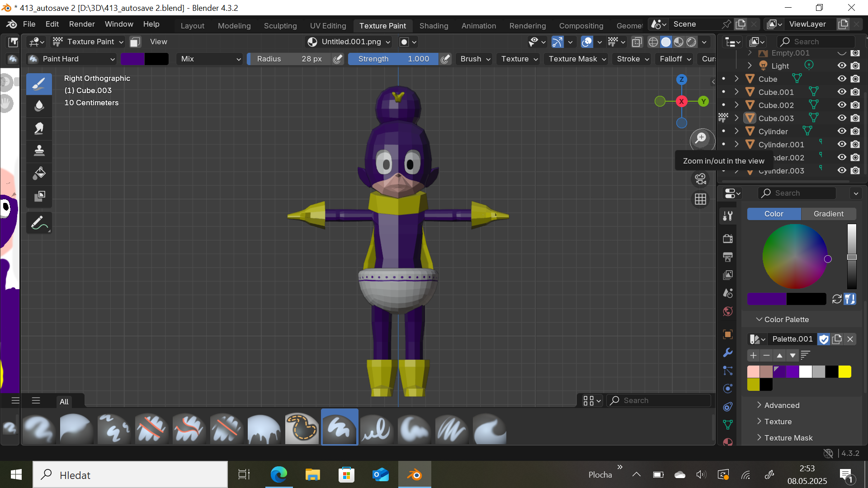Screen dimensions: 868x488
Task: Switch to the Sculpting workspace tab
Action: 280,26
